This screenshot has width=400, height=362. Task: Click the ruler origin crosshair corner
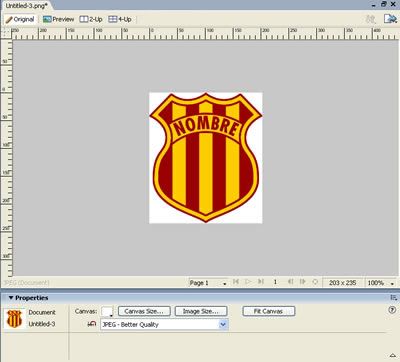(6, 33)
